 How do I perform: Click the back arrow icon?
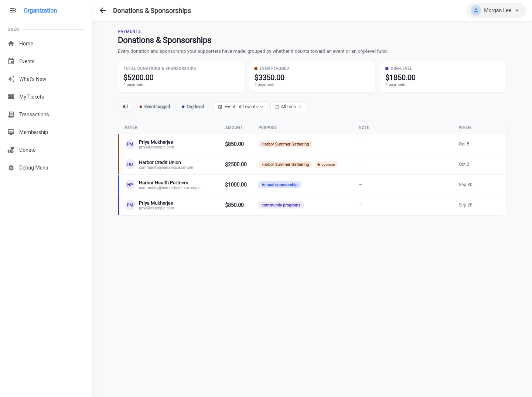[103, 10]
